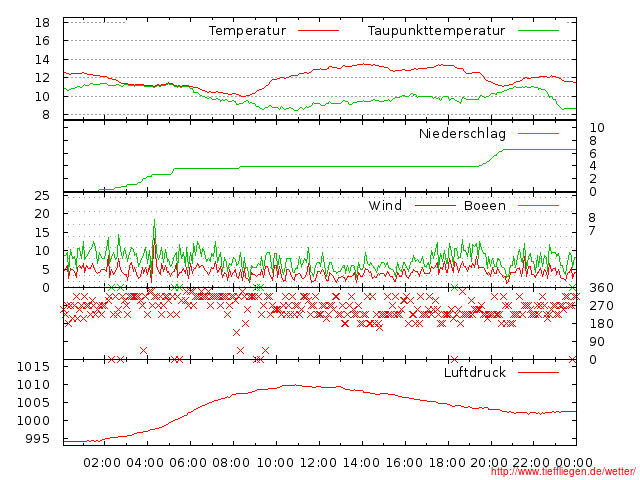Viewport: 640px width, 480px height.
Task: Click the 995 pressure axis value
Action: 37,439
